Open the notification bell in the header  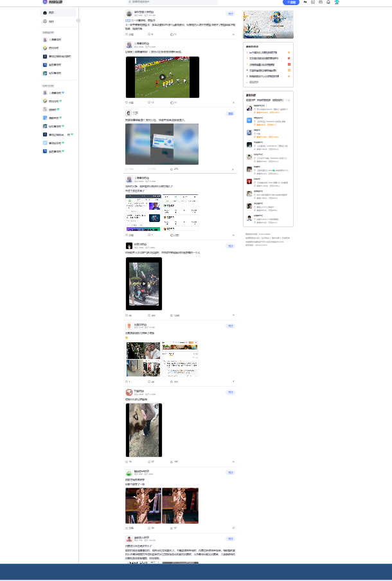coord(328,2)
